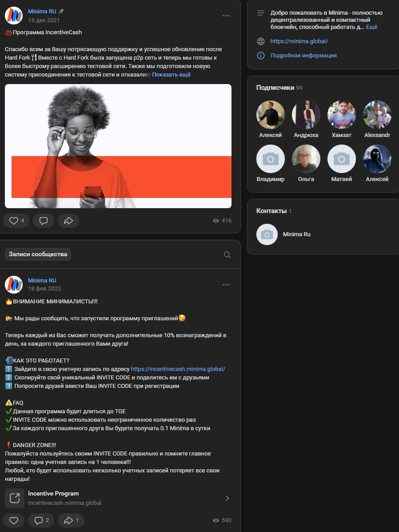Click contact name Minima Ru

point(297,234)
